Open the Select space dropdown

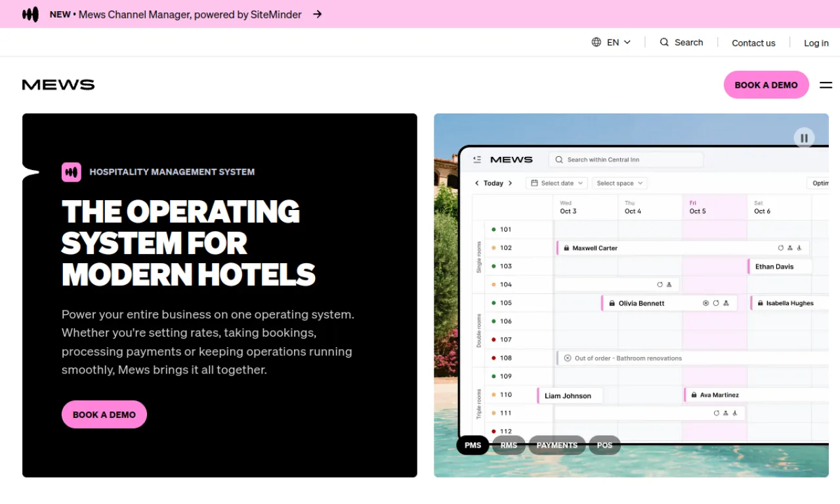tap(620, 183)
